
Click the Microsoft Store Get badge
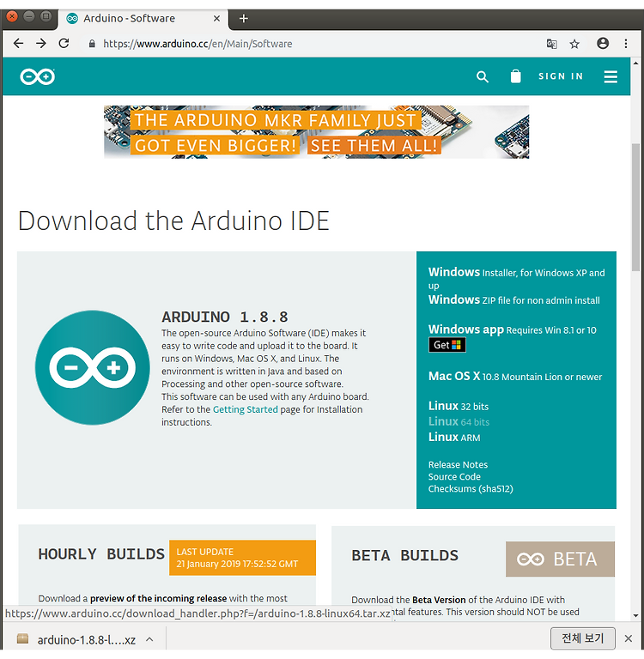447,345
